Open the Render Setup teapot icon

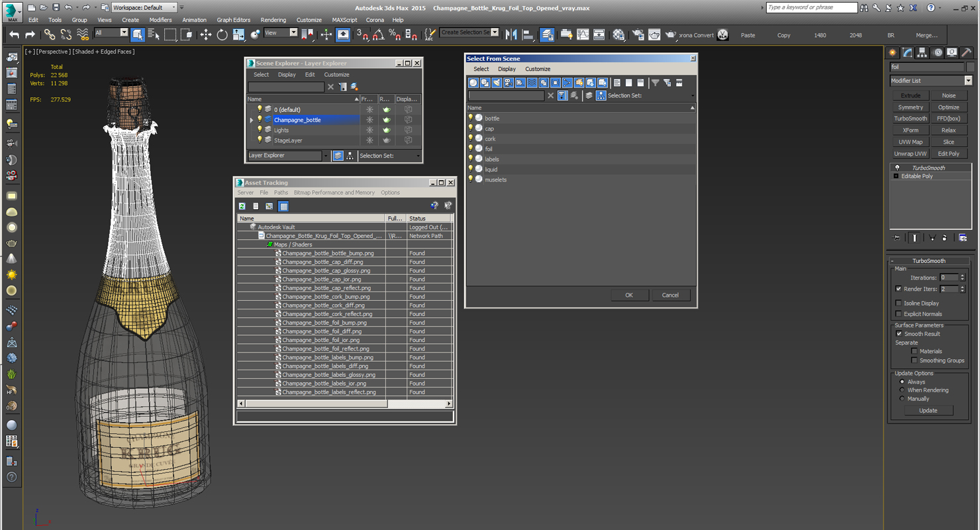638,34
